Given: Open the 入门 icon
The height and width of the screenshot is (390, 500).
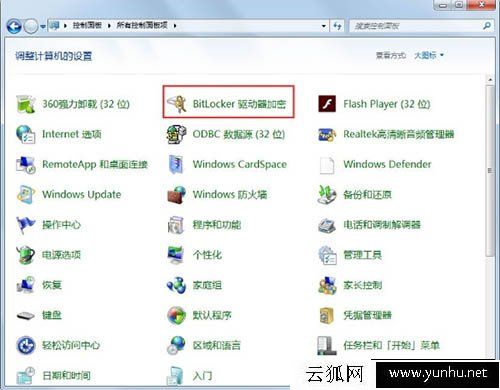Looking at the screenshot, I should pos(176,376).
